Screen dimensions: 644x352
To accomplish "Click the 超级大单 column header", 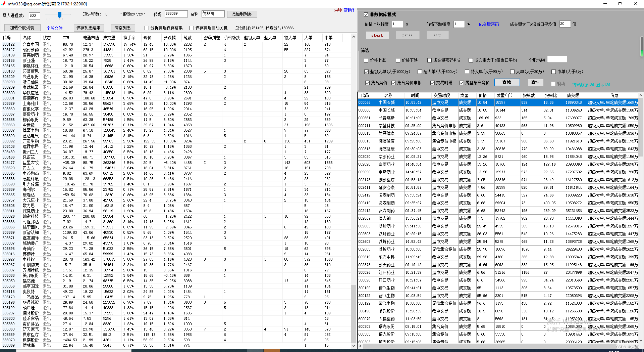I will coord(252,38).
